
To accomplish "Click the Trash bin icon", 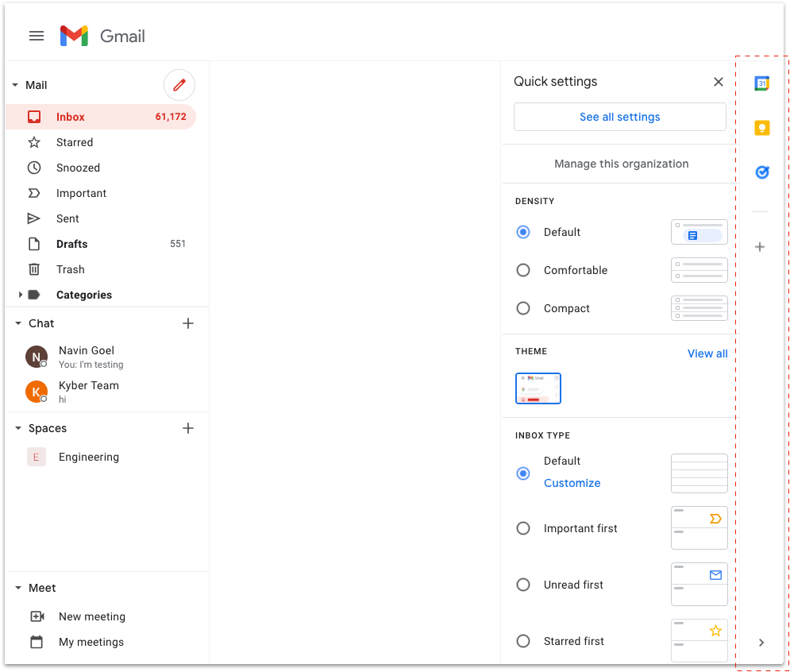I will tap(34, 269).
